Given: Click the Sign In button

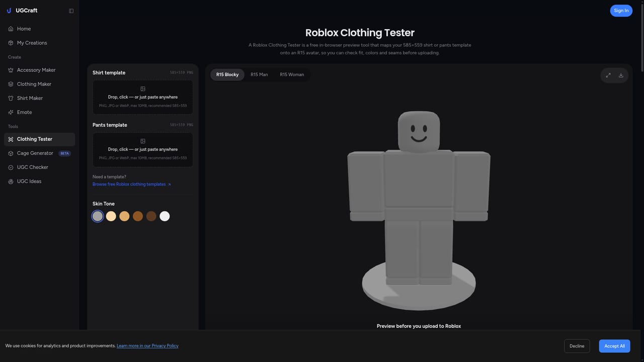Looking at the screenshot, I should [x=621, y=11].
